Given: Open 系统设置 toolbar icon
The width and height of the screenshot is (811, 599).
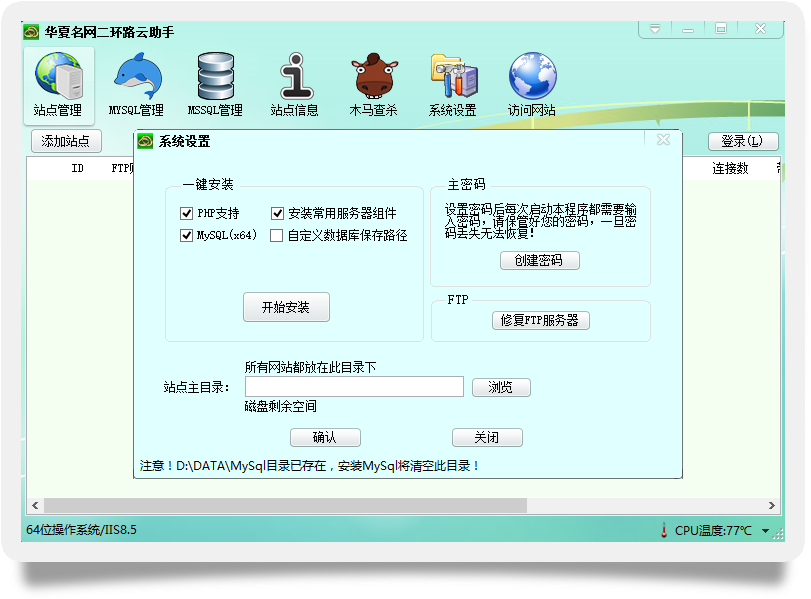Looking at the screenshot, I should pos(453,85).
